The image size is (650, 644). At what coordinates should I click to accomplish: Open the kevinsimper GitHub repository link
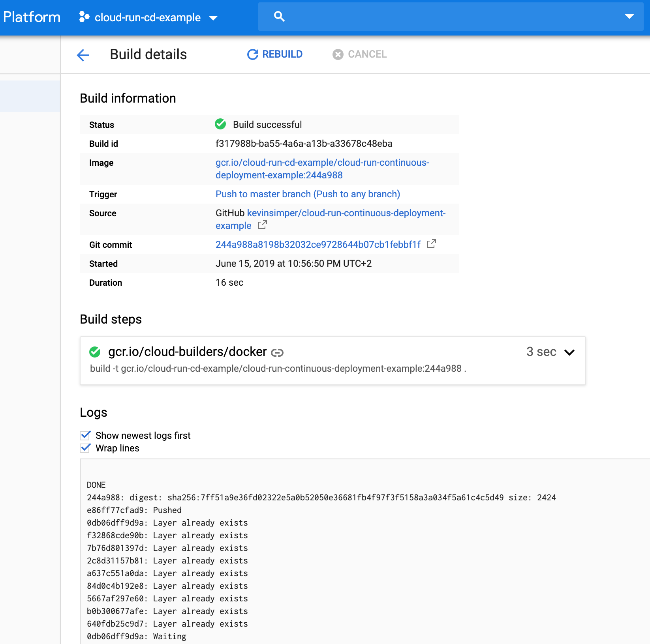pos(331,219)
